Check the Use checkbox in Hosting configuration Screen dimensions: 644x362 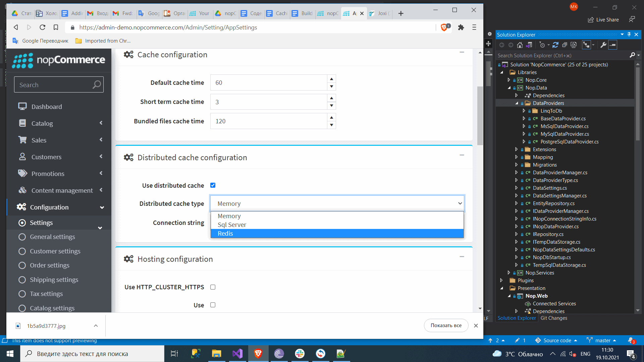click(x=213, y=305)
